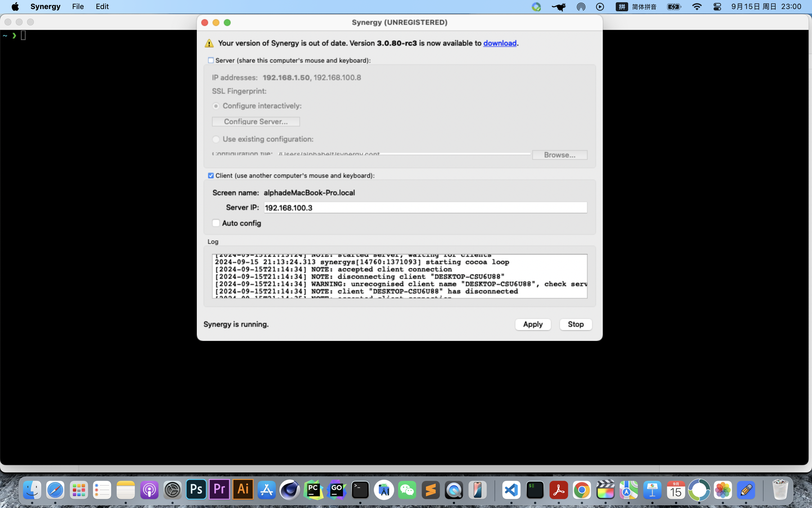812x508 pixels.
Task: Click the 'Synergy is running.' status text
Action: [x=236, y=324]
